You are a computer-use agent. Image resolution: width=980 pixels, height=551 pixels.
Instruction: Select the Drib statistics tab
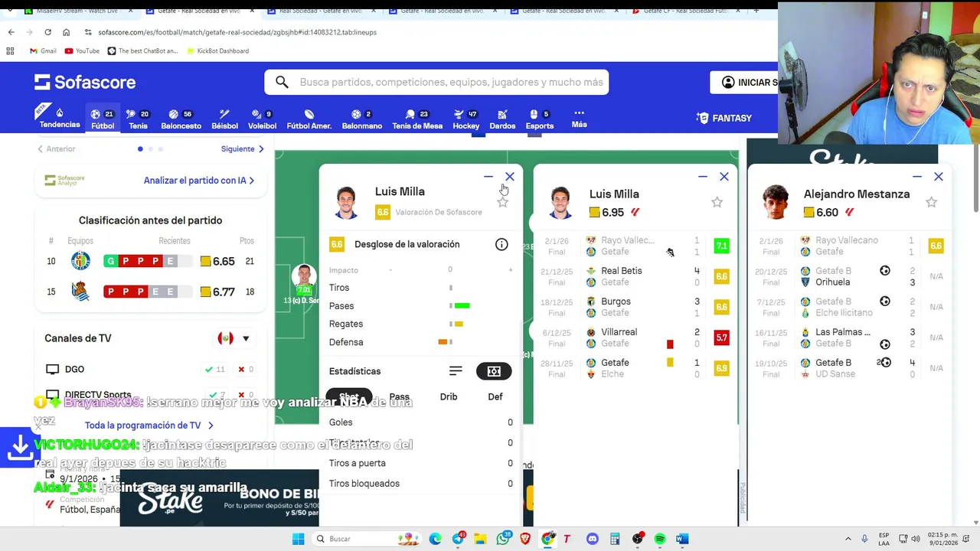coord(449,396)
